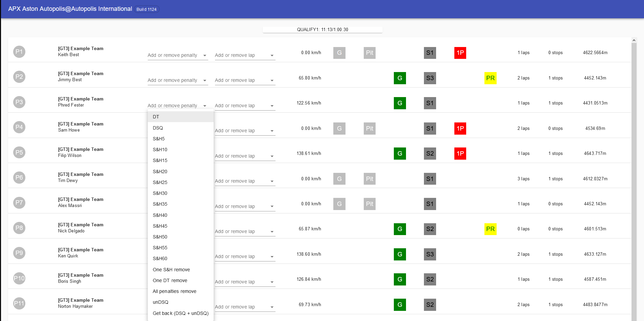Click the S3 sector badge for Ken Quirk
Image resolution: width=644 pixels, height=321 pixels.
430,254
